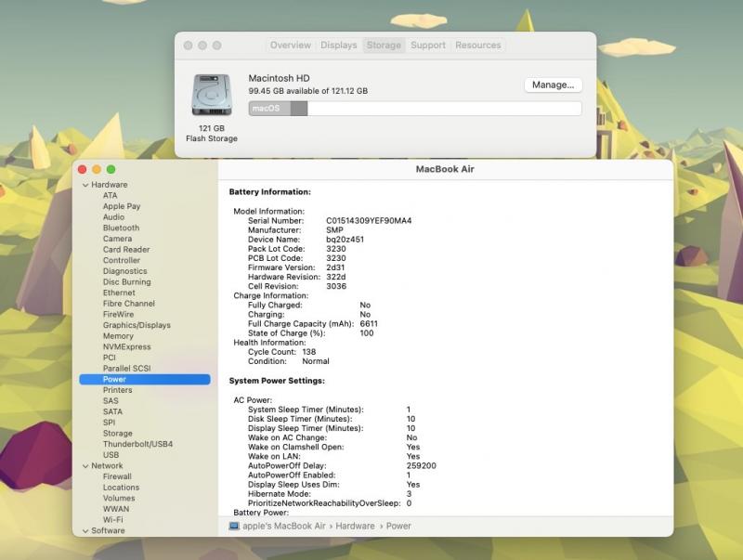Select ATA in the sidebar
Viewport: 743px width, 560px height.
click(110, 195)
